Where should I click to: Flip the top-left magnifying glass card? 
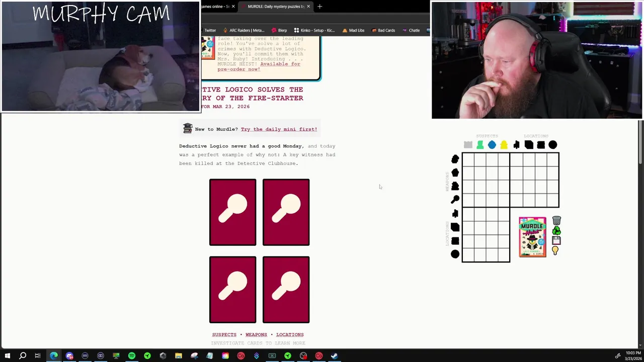[232, 212]
